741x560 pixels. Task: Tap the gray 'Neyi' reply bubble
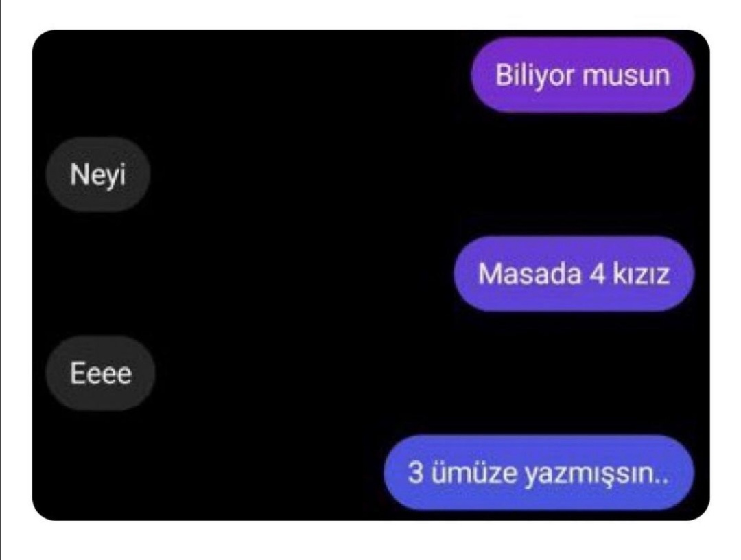98,174
